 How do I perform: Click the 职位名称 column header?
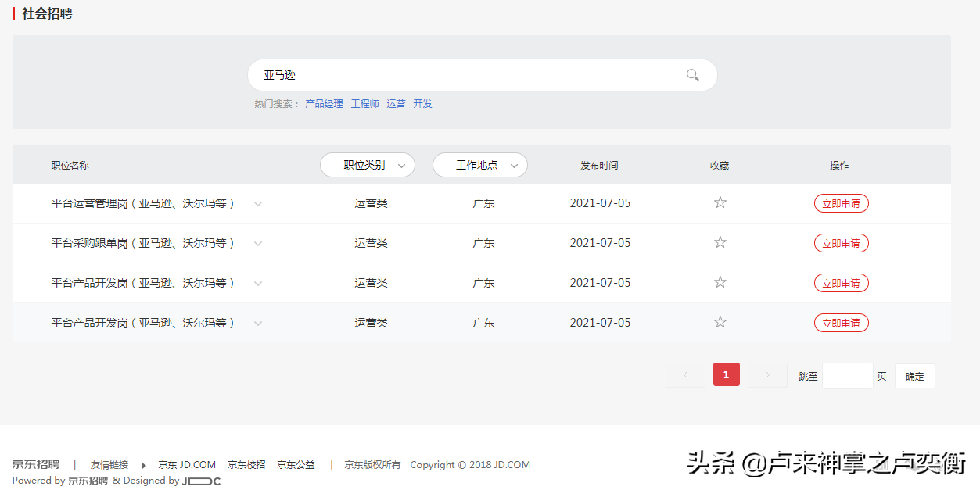[70, 166]
